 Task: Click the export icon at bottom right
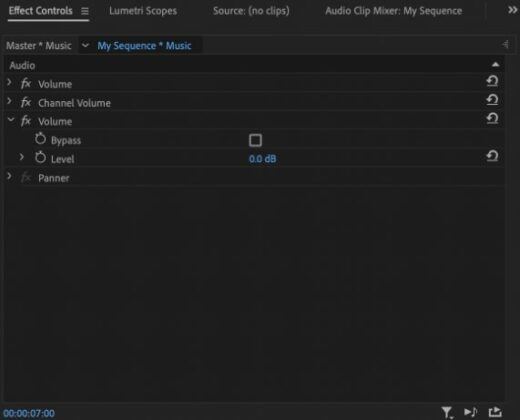(x=495, y=412)
